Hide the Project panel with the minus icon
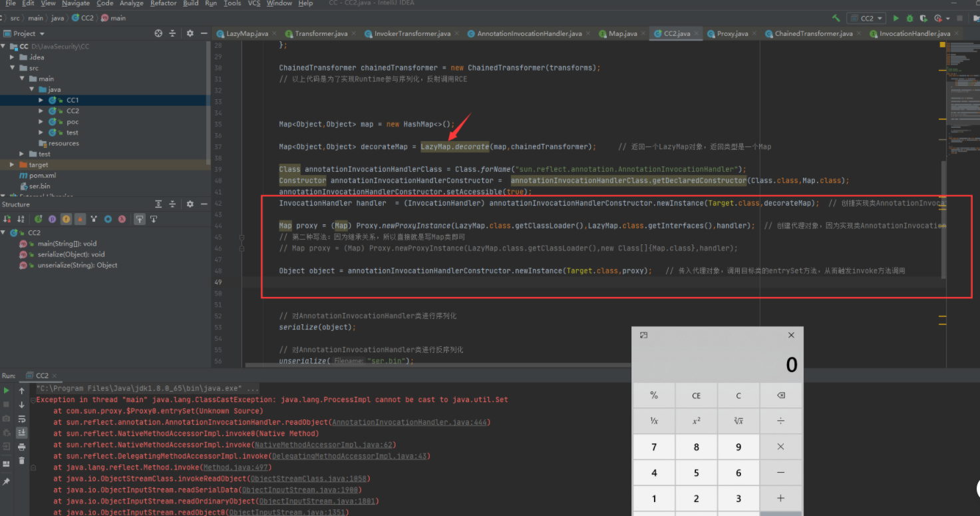980x516 pixels. point(203,33)
